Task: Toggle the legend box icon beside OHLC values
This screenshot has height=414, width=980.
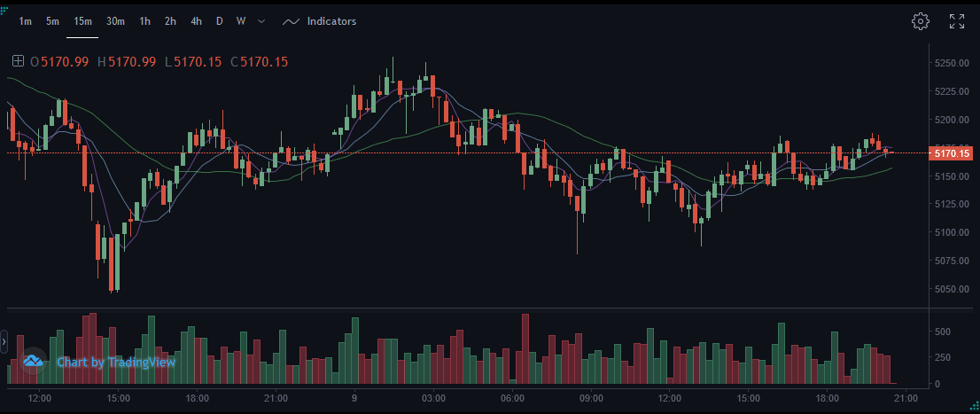Action: click(x=18, y=62)
